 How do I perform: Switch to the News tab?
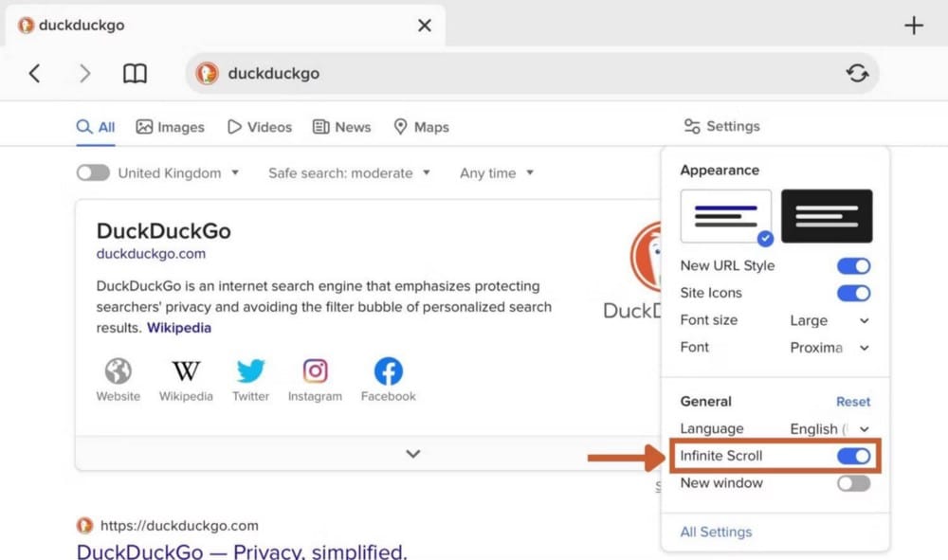(341, 126)
